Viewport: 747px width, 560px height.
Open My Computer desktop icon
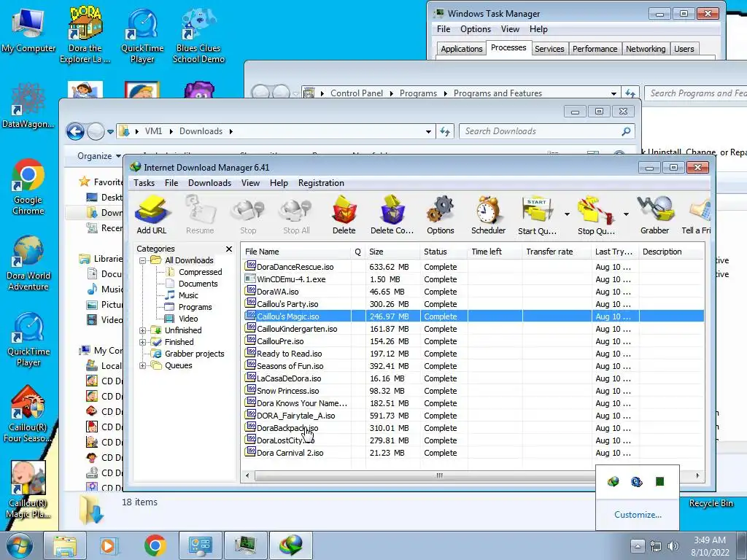[x=28, y=31]
